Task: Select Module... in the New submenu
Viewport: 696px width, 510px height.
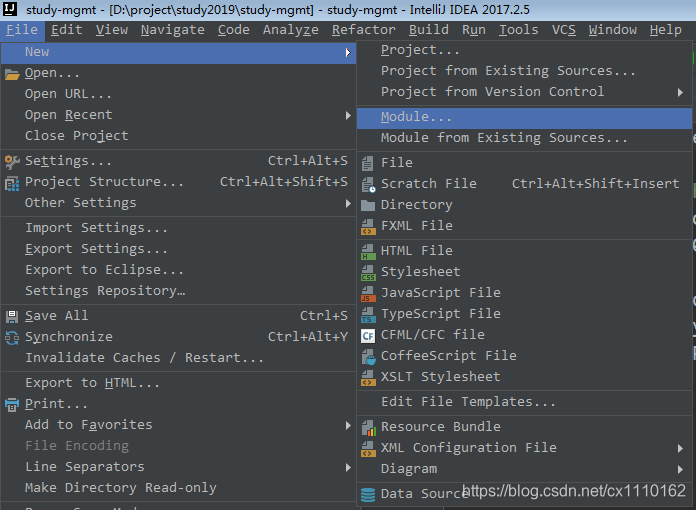Action: pos(524,118)
